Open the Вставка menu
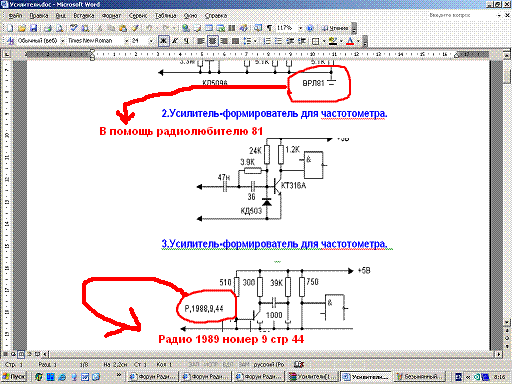The image size is (512, 384). click(84, 16)
